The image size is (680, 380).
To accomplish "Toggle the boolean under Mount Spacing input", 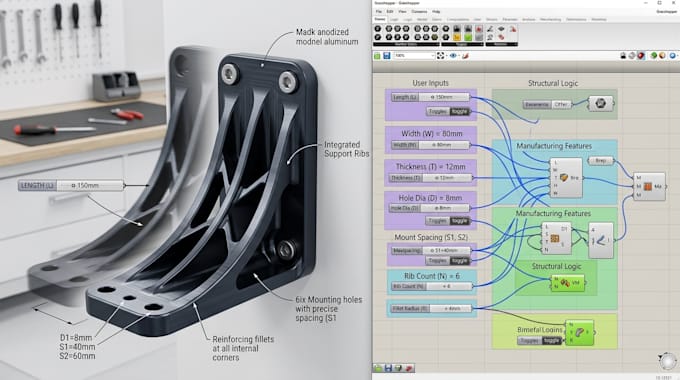I will (448, 261).
